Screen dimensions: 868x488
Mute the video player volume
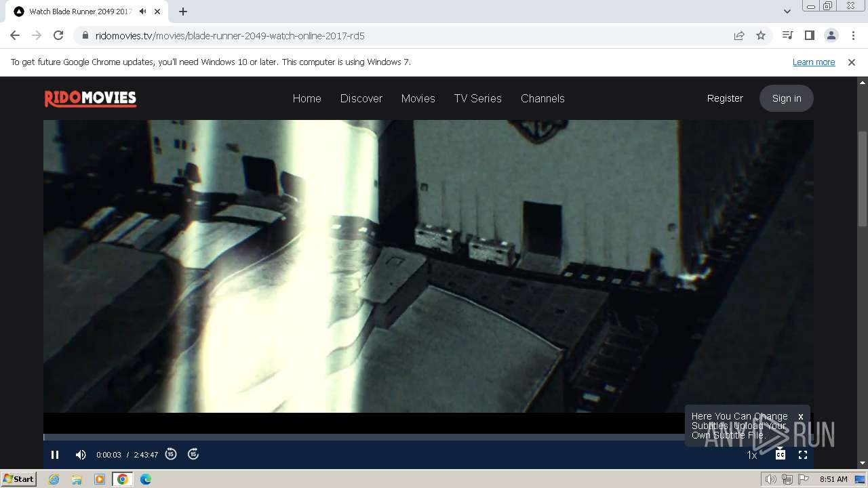[x=81, y=455]
